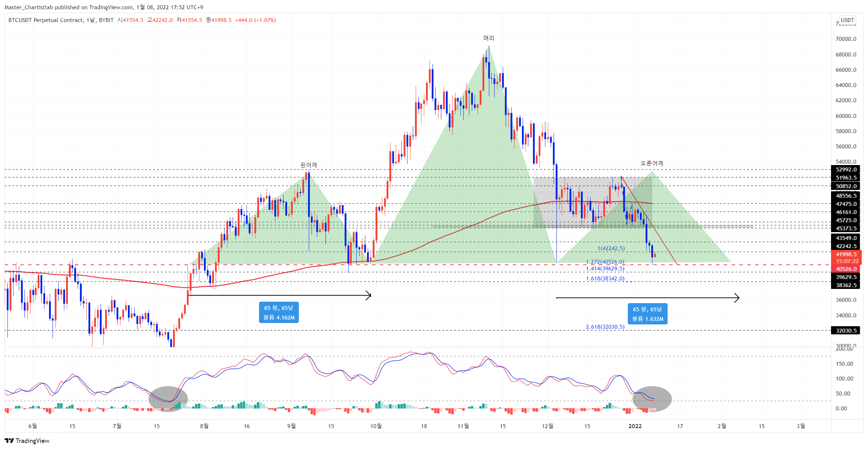Click the blue info box with volume 4.162M
Image resolution: width=868 pixels, height=449 pixels.
tap(279, 312)
